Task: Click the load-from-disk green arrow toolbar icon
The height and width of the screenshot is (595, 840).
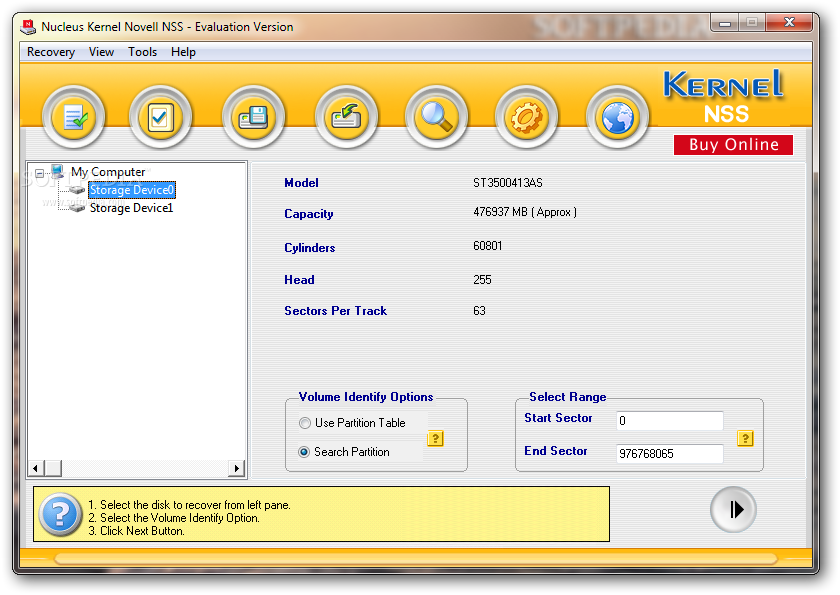Action: [346, 117]
